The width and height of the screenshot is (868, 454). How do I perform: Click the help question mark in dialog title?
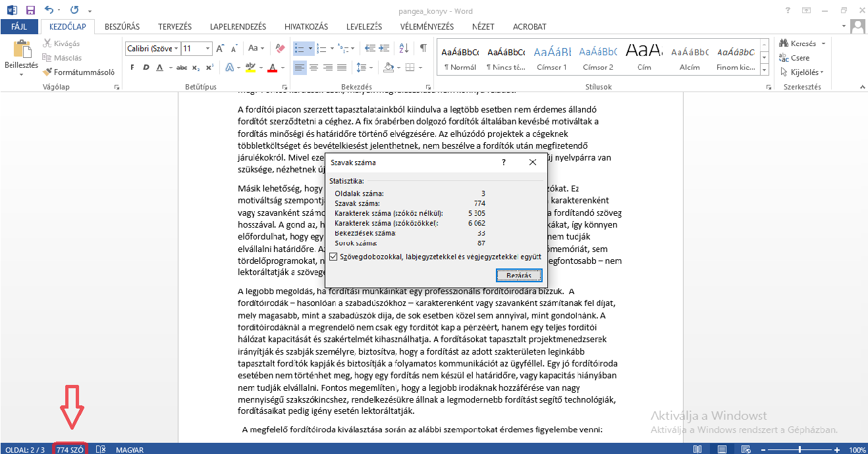click(x=504, y=162)
